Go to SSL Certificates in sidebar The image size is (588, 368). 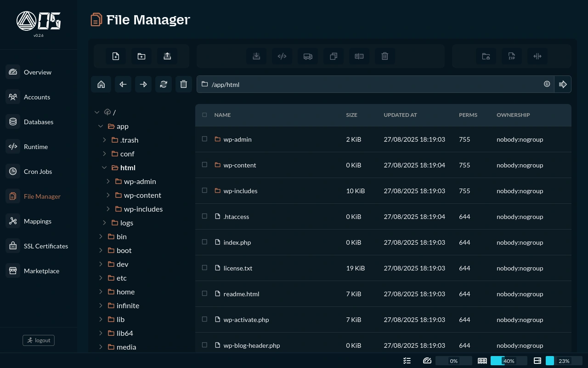pos(45,246)
